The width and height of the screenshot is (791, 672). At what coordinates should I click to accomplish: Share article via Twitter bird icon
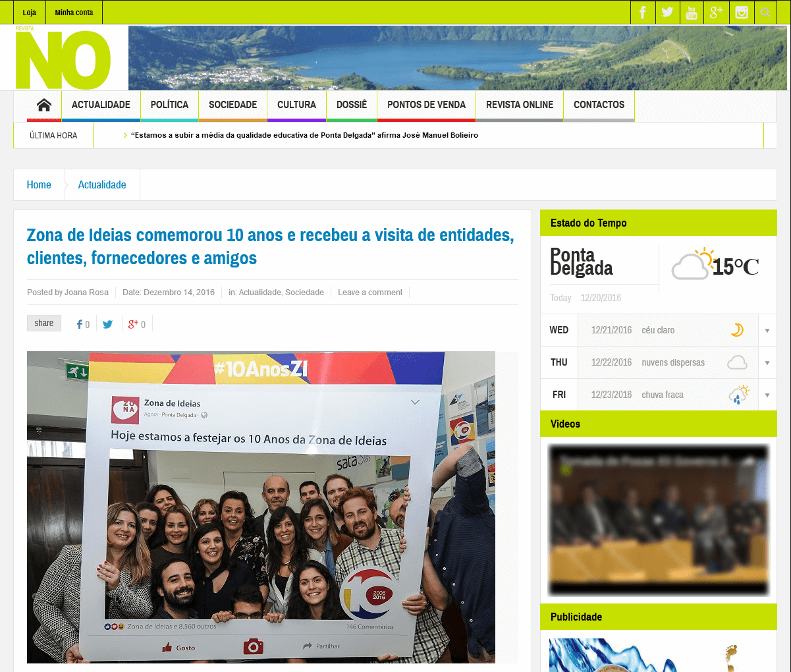click(108, 324)
